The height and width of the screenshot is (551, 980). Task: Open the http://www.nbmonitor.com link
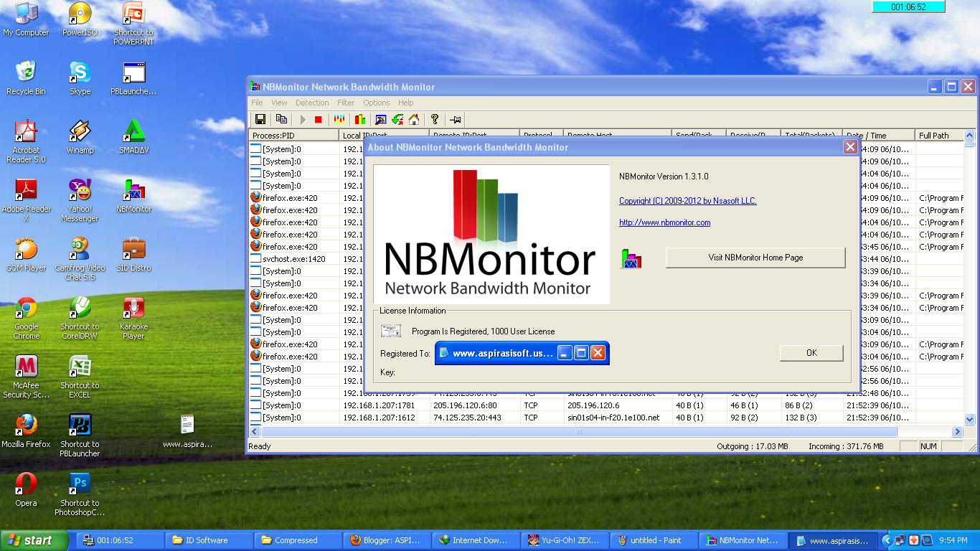point(664,222)
